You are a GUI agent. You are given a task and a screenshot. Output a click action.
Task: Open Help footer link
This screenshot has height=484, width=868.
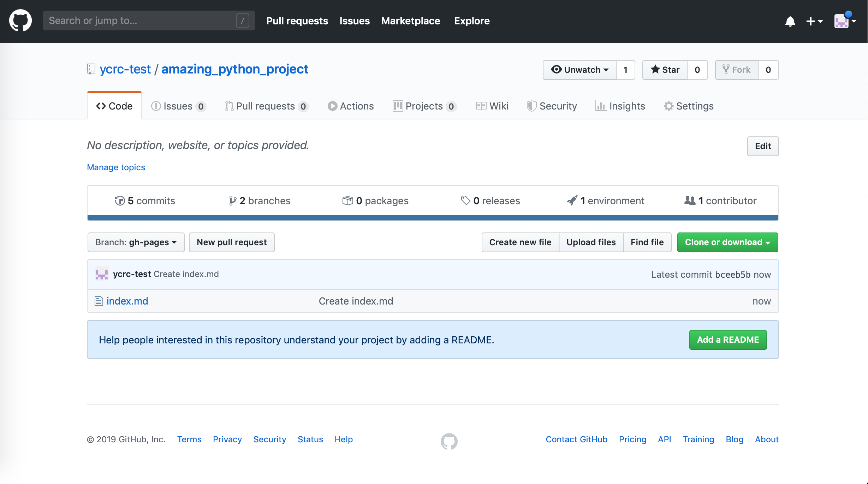click(344, 439)
